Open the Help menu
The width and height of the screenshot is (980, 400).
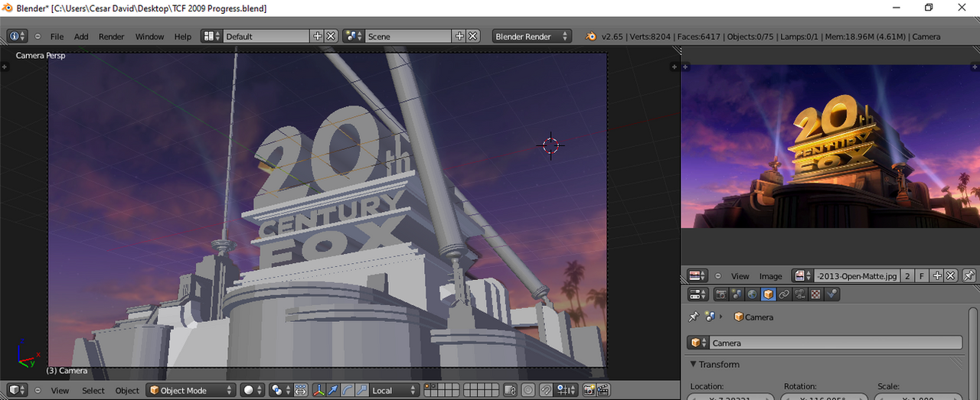pos(182,36)
